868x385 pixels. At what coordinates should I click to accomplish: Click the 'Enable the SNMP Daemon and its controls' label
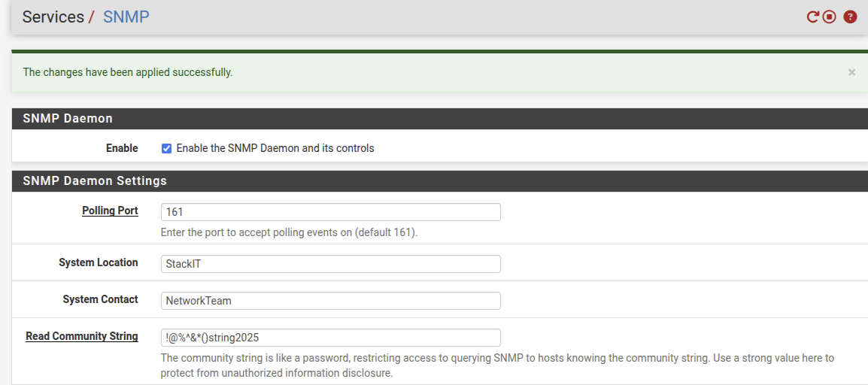(275, 148)
